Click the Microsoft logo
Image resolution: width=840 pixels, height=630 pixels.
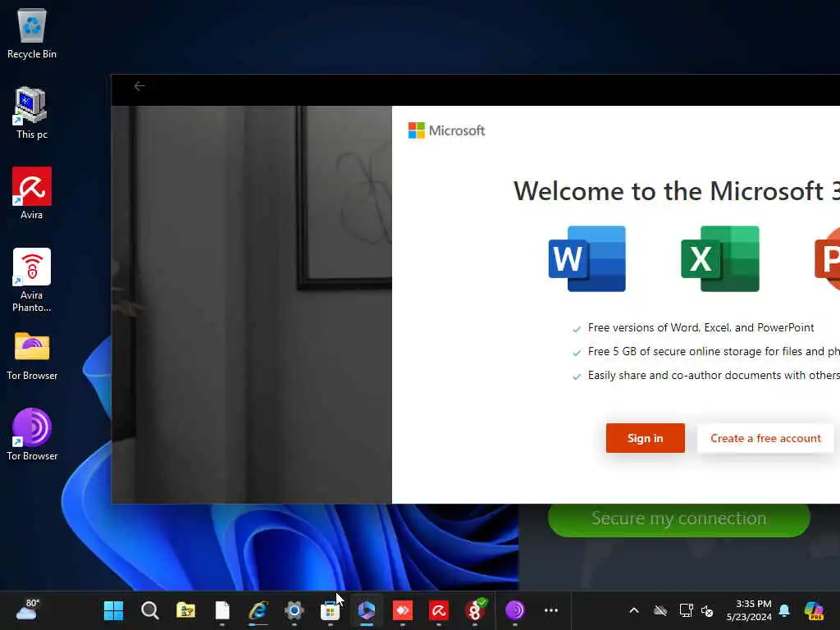[x=446, y=130]
